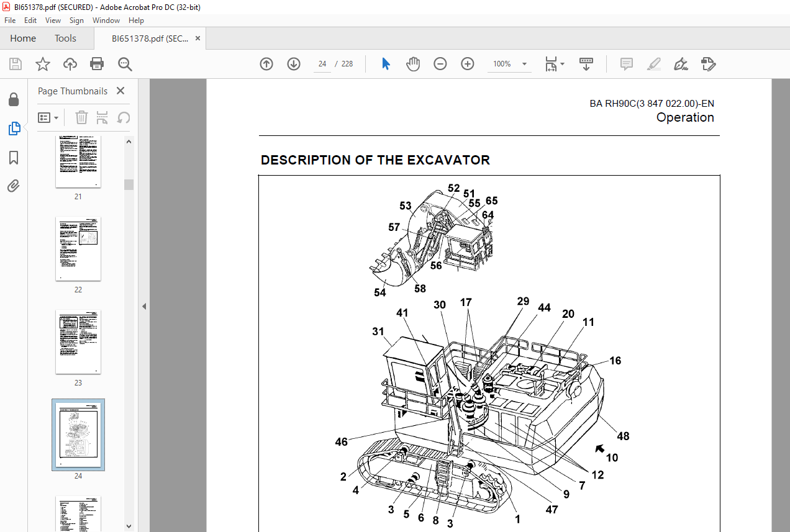Open the Edit menu
Screen dimensions: 790x532
31,20
